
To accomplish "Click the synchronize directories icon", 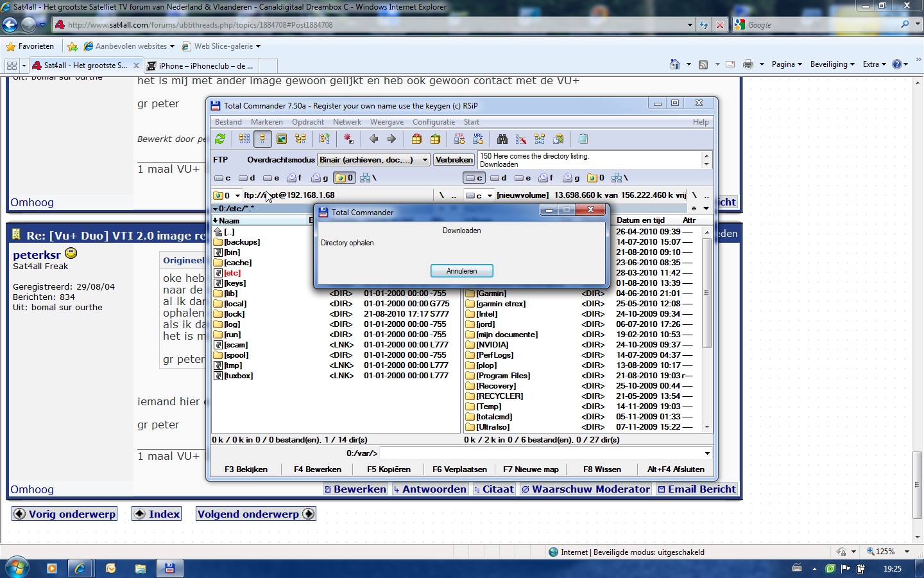I will pyautogui.click(x=540, y=139).
